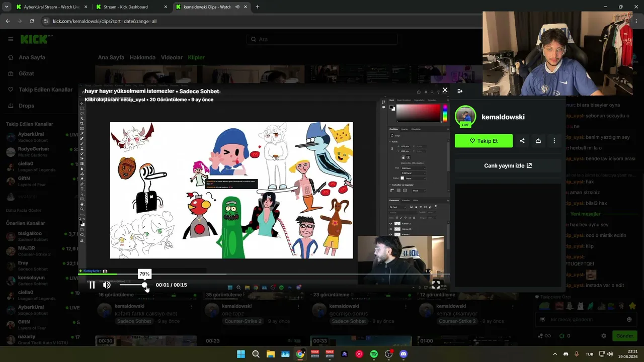Open the clip three-dot options menu
This screenshot has height=362, width=644.
pos(554,141)
